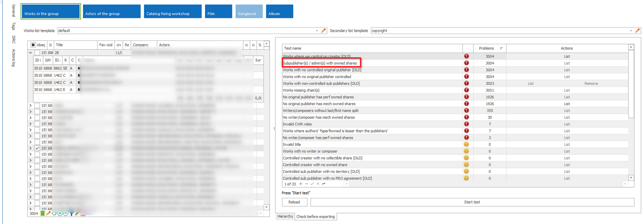Click the blue filter funnel icon

click(71, 213)
